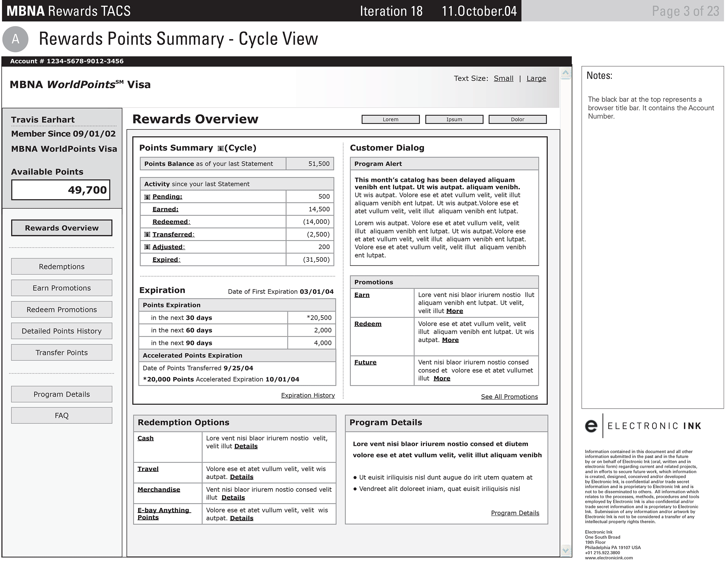The image size is (728, 561).
Task: Open the Expiration History link
Action: coord(308,395)
